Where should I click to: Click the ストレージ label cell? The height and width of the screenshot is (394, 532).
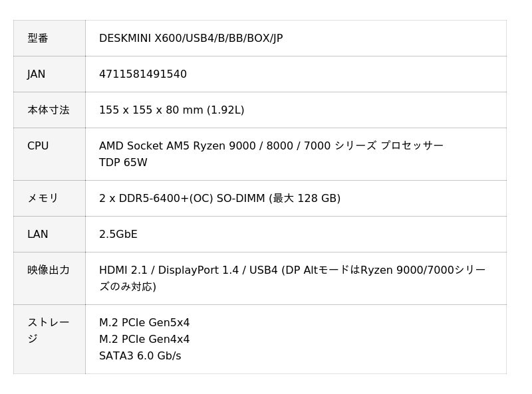point(48,330)
